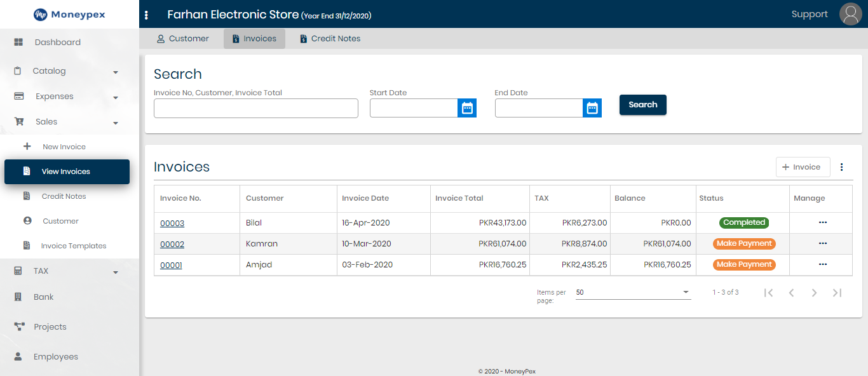868x376 pixels.
Task: Open the vertical dots menu beside store name
Action: pos(147,15)
